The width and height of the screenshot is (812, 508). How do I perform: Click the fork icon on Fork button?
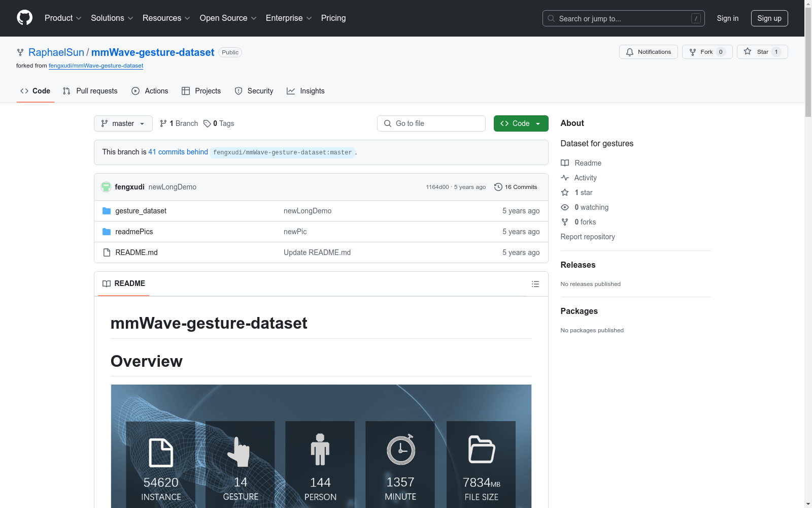tap(693, 52)
